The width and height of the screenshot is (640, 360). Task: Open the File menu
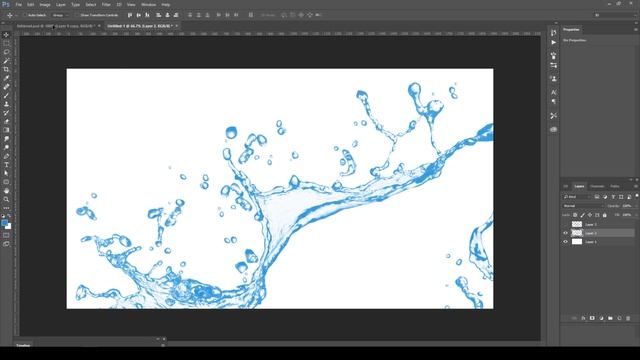point(18,4)
